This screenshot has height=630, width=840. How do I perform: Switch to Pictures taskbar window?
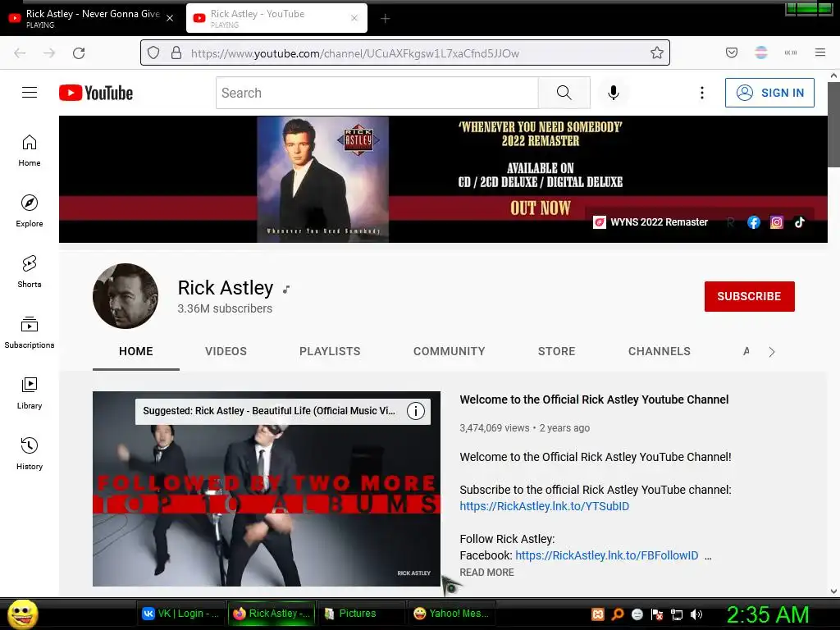360,614
